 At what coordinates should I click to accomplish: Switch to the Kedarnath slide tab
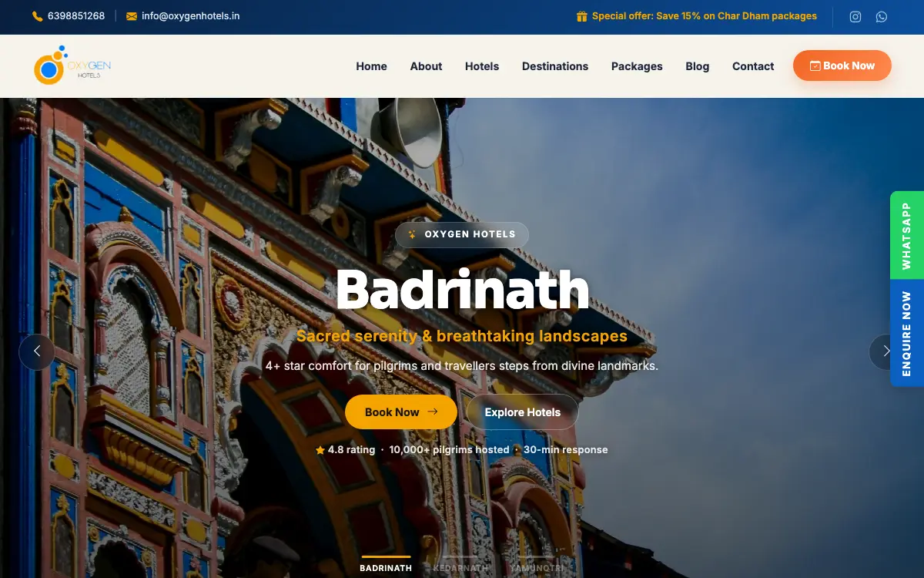coord(460,566)
